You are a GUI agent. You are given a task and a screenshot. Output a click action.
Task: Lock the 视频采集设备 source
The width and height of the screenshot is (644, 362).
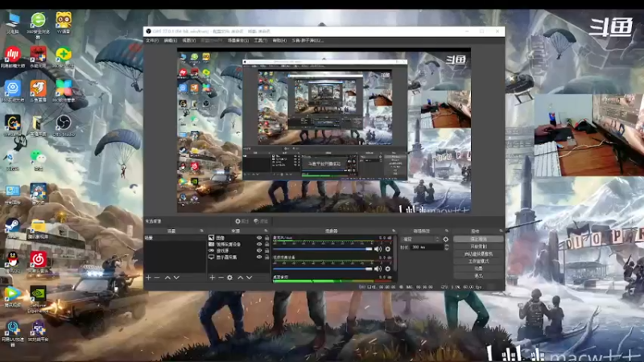click(267, 245)
